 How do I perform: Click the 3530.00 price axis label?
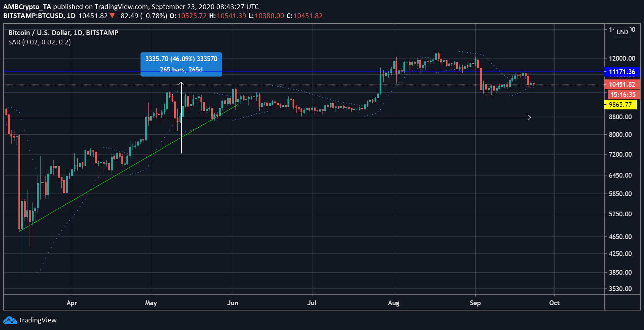[620, 289]
